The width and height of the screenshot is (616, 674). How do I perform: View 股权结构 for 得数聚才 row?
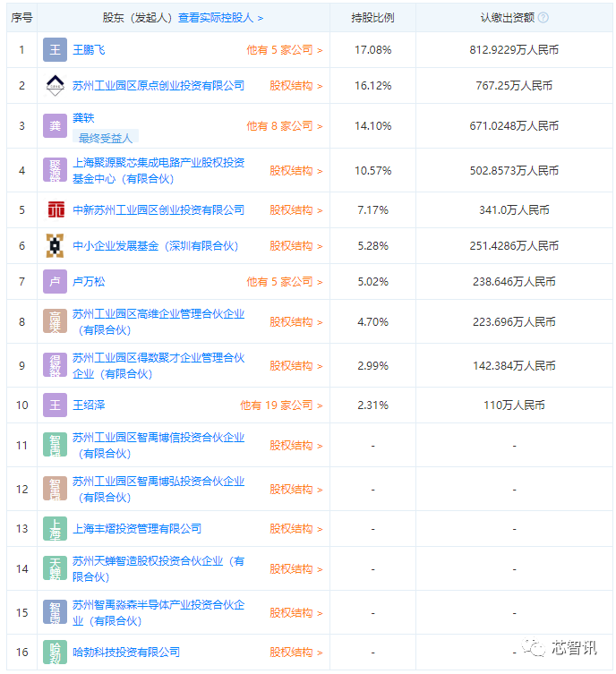[296, 366]
